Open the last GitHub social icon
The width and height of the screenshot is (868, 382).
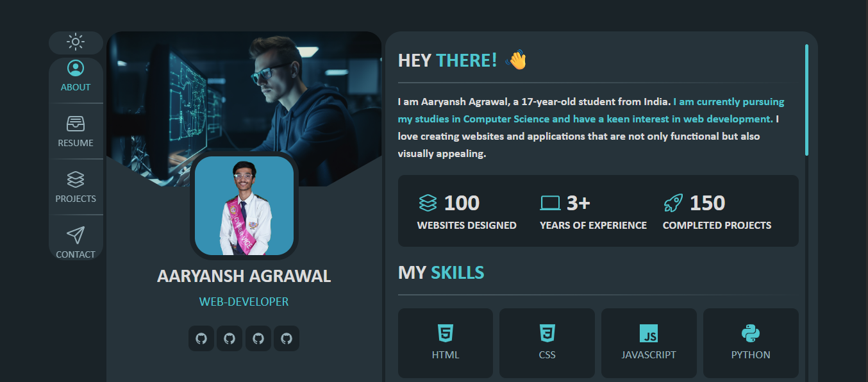coord(287,338)
